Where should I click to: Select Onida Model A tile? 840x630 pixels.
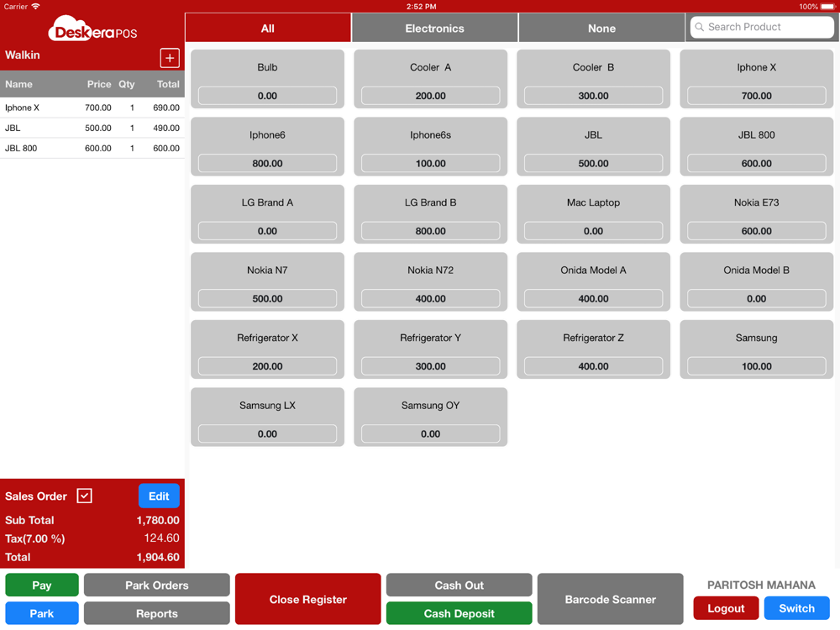click(593, 281)
